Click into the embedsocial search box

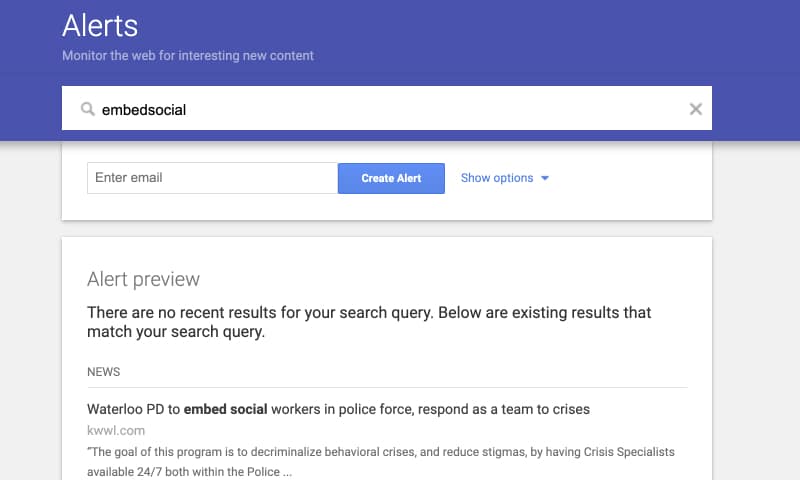[387, 108]
